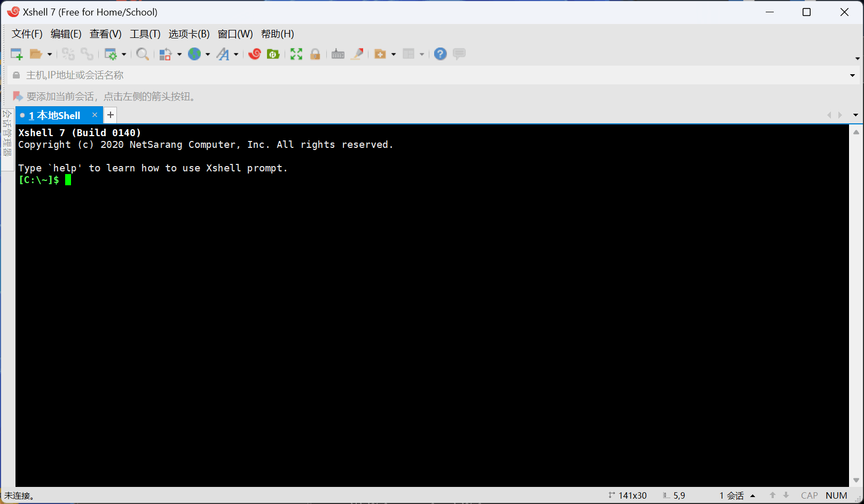Launch Xmanager with the red swirl icon

[x=255, y=54]
